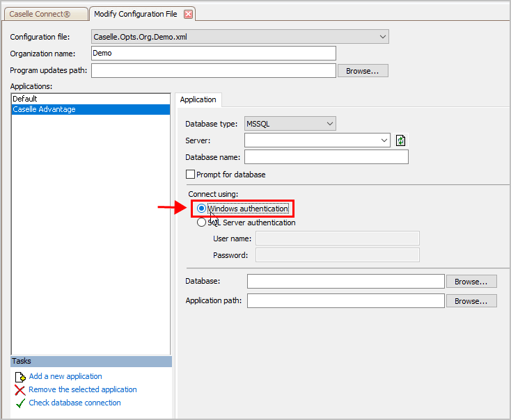Click the refresh server list icon
511x420 pixels.
click(x=400, y=140)
